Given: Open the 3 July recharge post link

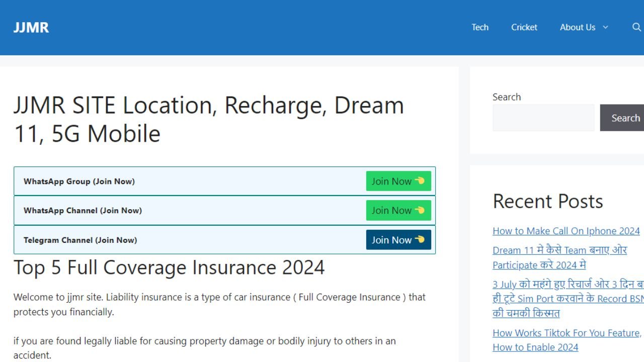Looking at the screenshot, I should point(568,299).
